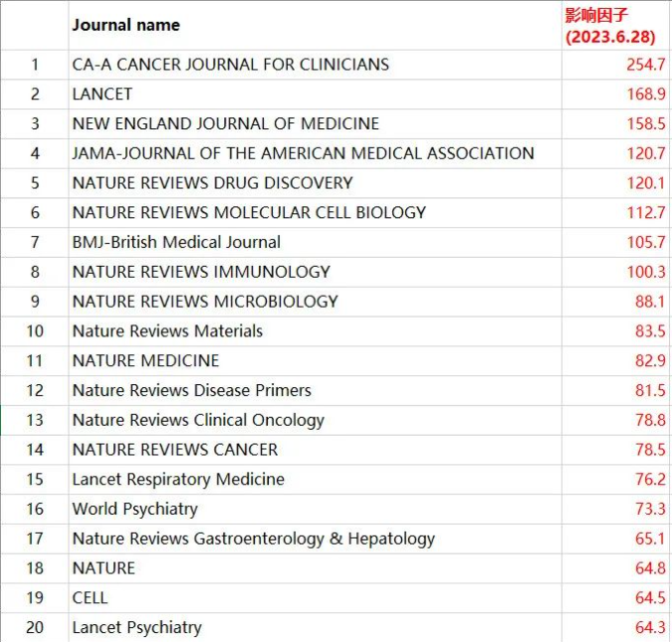Select the Nature Reviews Gastroenterology & Hepatology cell
Image resolution: width=672 pixels, height=642 pixels.
(315, 538)
